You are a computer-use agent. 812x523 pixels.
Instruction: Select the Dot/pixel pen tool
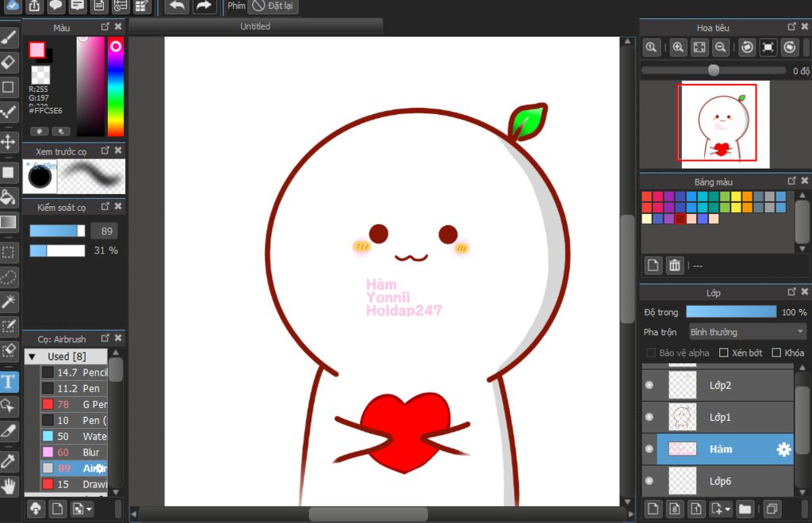pos(9,112)
